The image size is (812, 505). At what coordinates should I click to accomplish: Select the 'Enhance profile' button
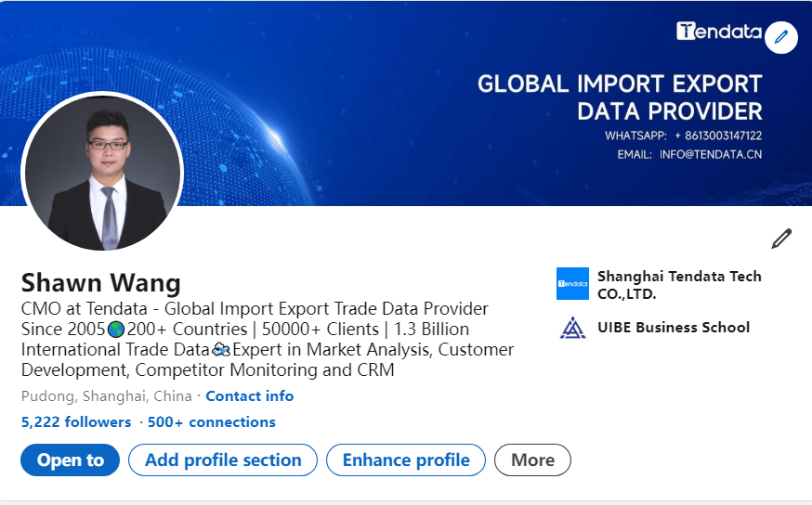[406, 460]
